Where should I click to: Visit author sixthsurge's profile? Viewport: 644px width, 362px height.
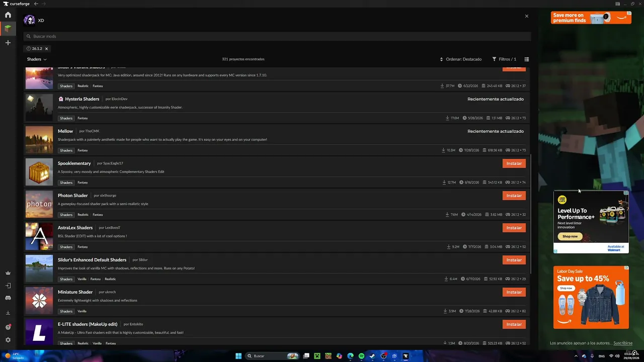[x=108, y=196]
